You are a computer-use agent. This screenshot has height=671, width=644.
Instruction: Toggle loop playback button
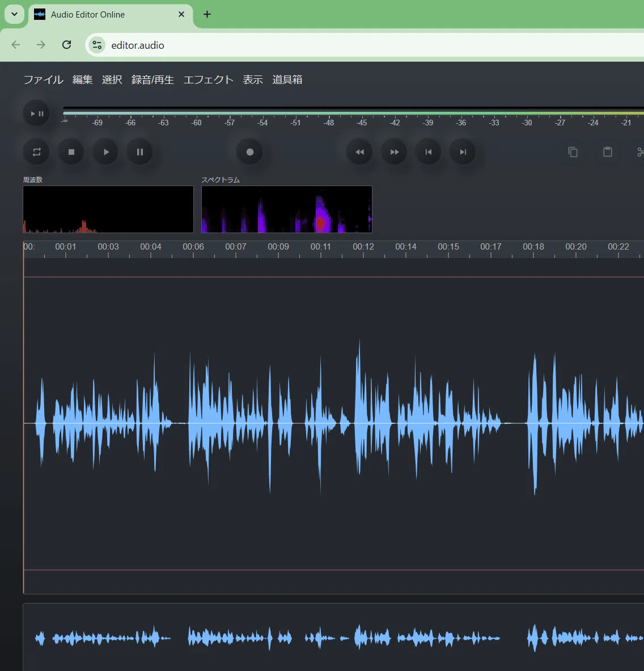[x=36, y=152]
